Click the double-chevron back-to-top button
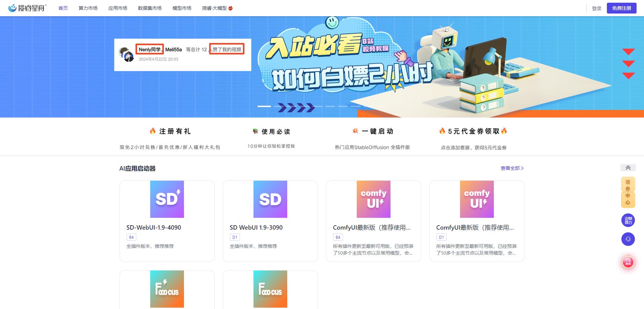Image resolution: width=644 pixels, height=309 pixels. 628,168
